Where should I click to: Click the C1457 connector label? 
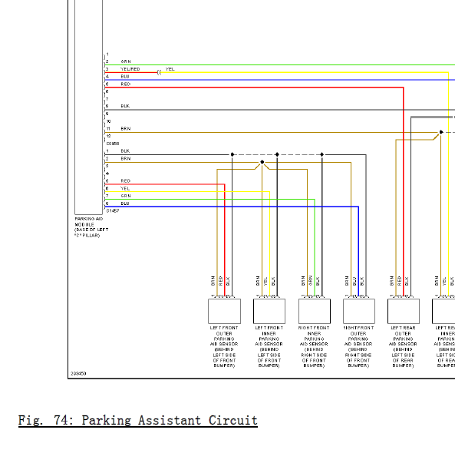(113, 210)
